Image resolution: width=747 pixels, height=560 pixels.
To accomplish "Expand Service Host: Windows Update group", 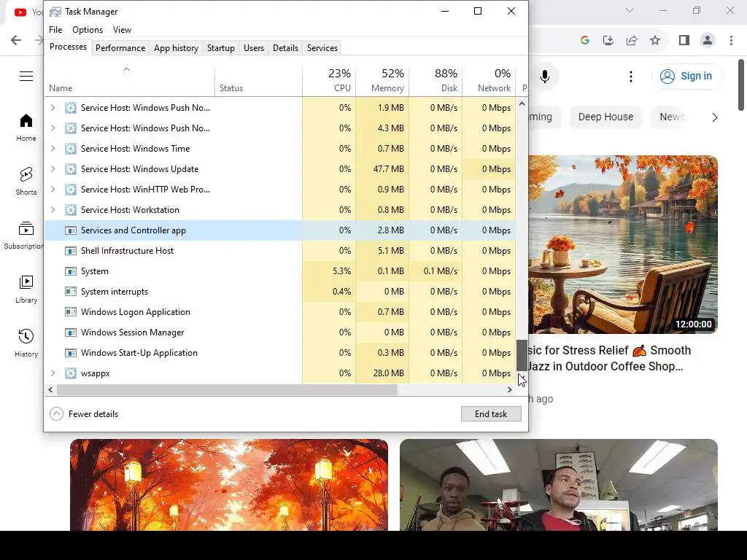I will point(53,169).
